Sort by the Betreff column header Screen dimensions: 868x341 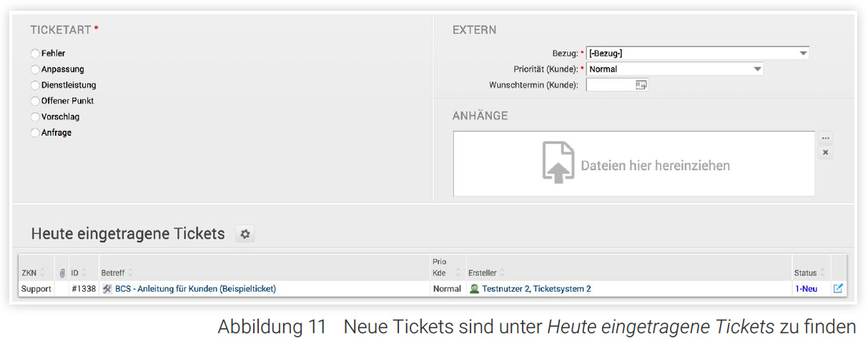[x=114, y=273]
